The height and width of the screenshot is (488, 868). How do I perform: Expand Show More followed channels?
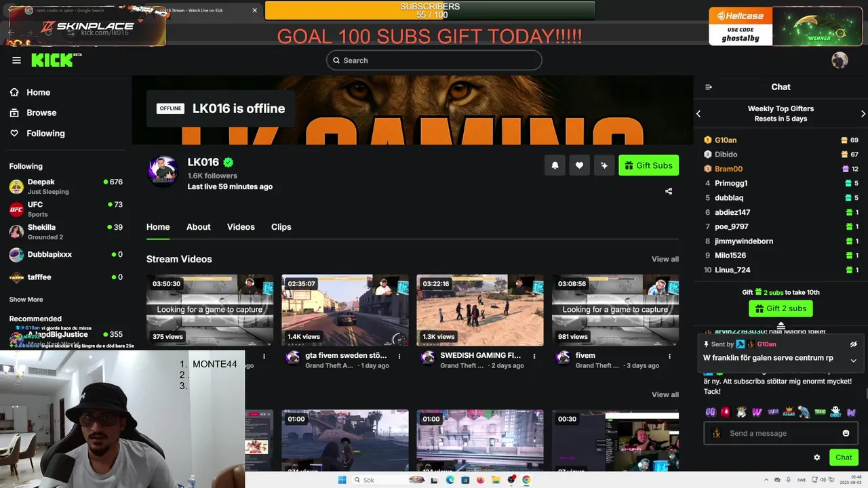(x=26, y=300)
